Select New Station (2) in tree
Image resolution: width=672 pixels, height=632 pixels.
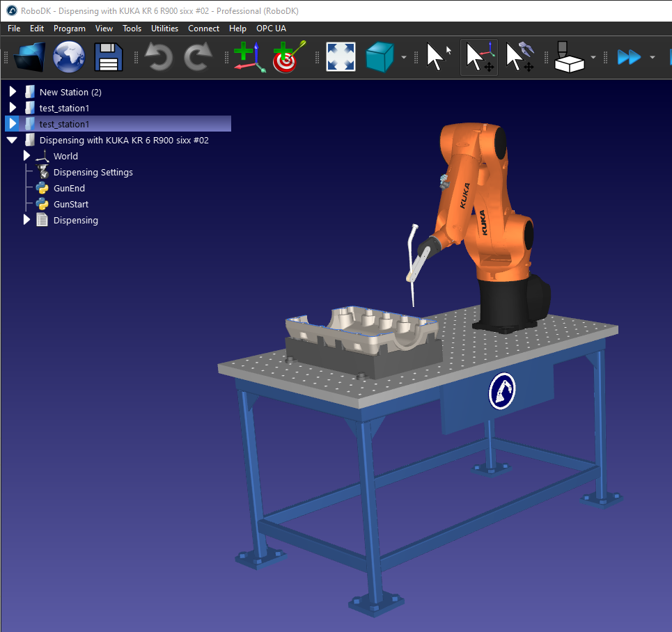71,92
